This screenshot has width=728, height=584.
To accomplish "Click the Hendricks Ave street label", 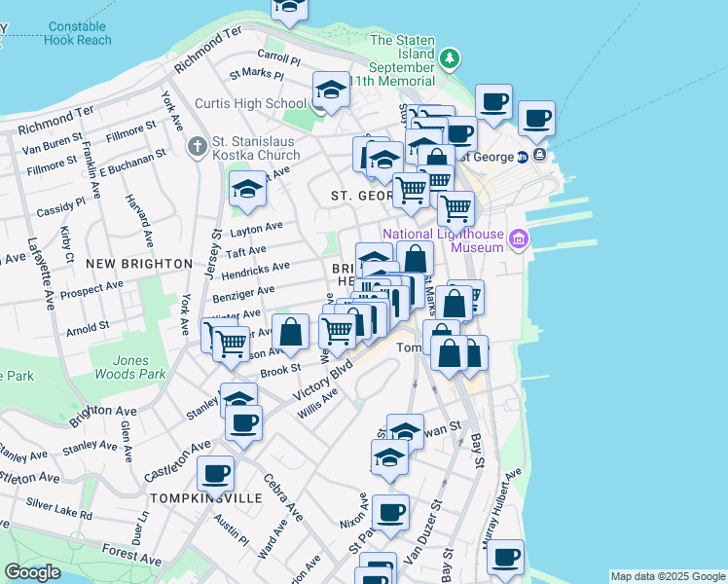I will (x=255, y=271).
